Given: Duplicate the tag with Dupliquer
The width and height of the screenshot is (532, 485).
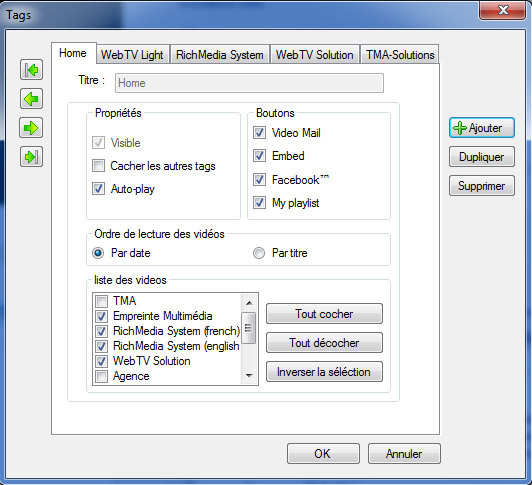Looking at the screenshot, I should click(x=481, y=157).
